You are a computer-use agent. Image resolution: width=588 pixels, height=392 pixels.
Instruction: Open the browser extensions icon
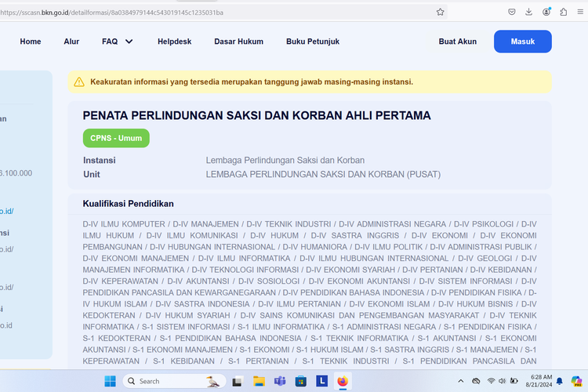(563, 12)
